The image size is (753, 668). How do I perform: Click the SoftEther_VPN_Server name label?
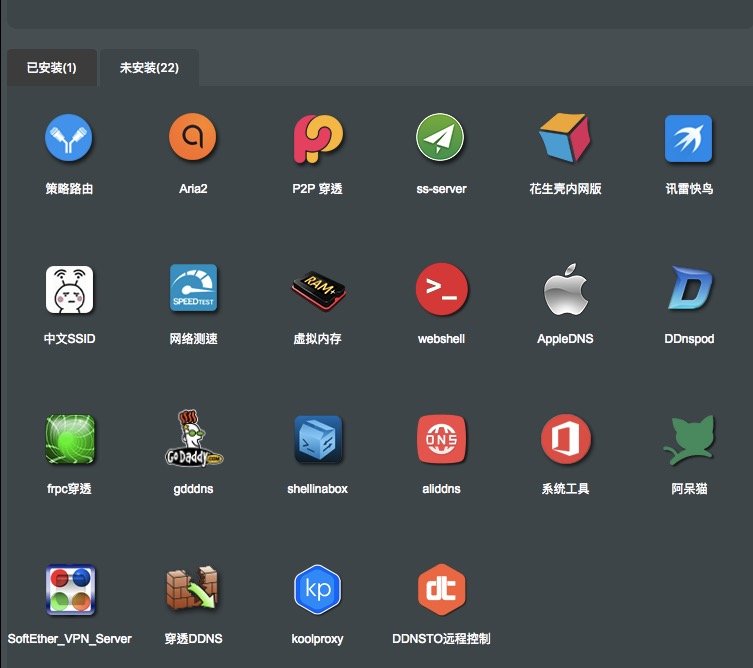(x=70, y=639)
